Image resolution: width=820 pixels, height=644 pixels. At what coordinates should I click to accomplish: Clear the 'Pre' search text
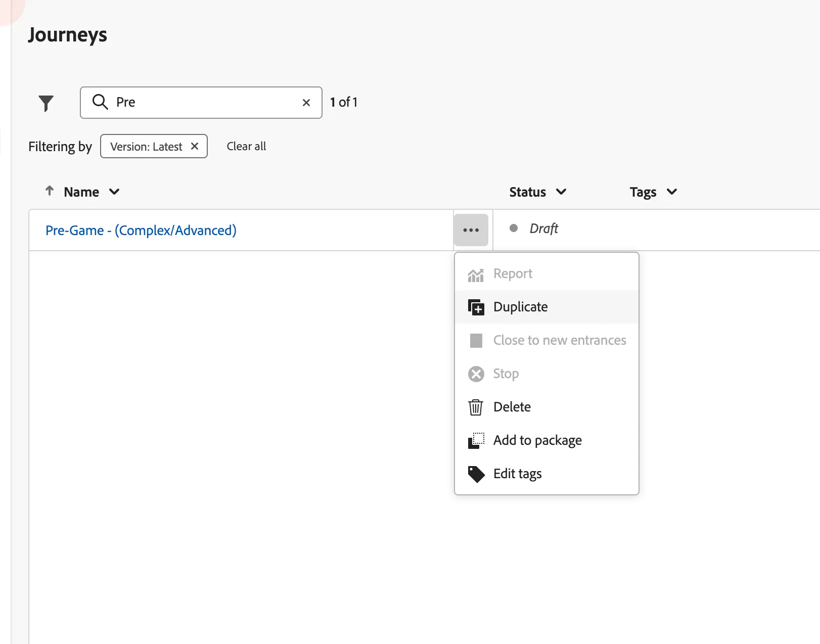pyautogui.click(x=306, y=103)
